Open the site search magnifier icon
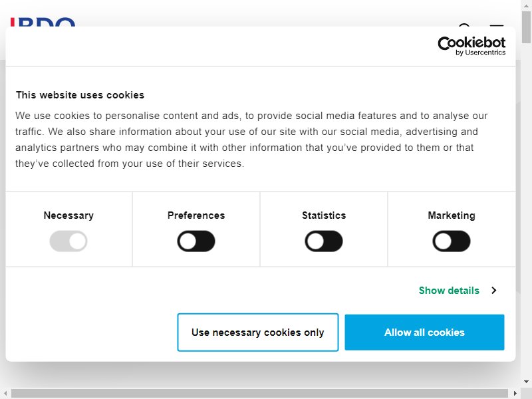The height and width of the screenshot is (399, 532). pyautogui.click(x=464, y=25)
